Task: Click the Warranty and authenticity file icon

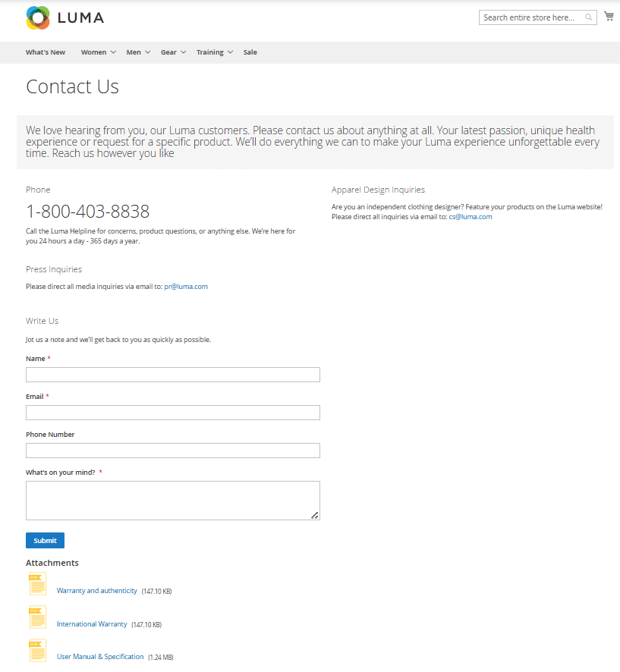Action: [x=37, y=584]
